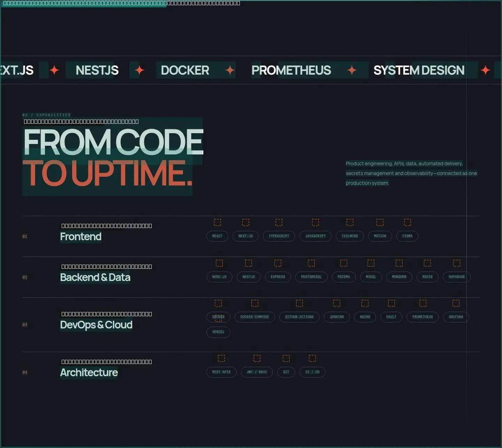This screenshot has width=502, height=448.
Task: Click the POSTGRESQL tag
Action: 311,277
